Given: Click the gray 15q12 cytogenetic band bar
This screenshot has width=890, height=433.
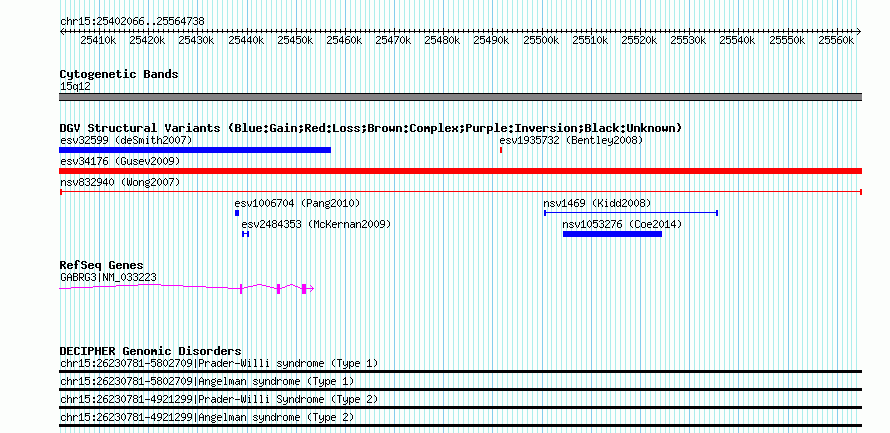Looking at the screenshot, I should click(x=460, y=97).
